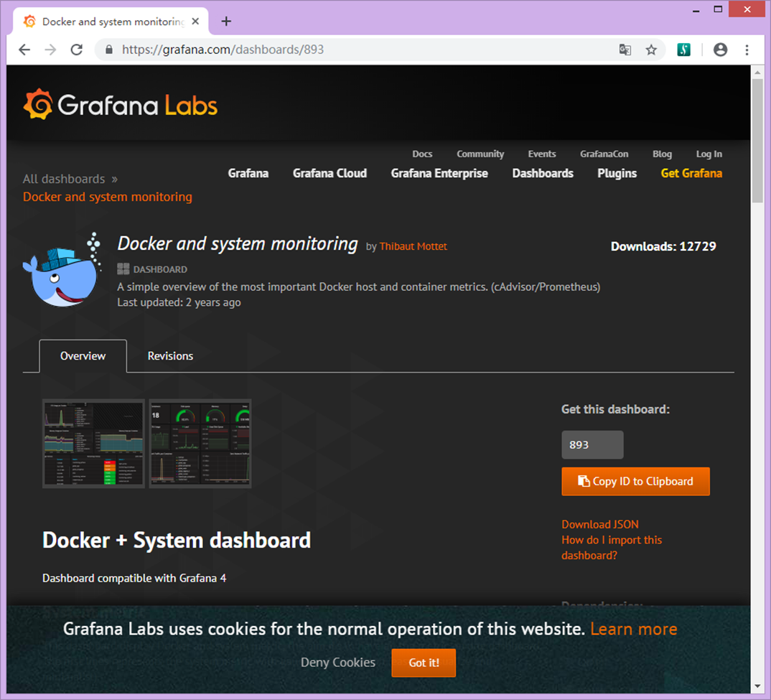Click the Download JSON link

coord(600,524)
